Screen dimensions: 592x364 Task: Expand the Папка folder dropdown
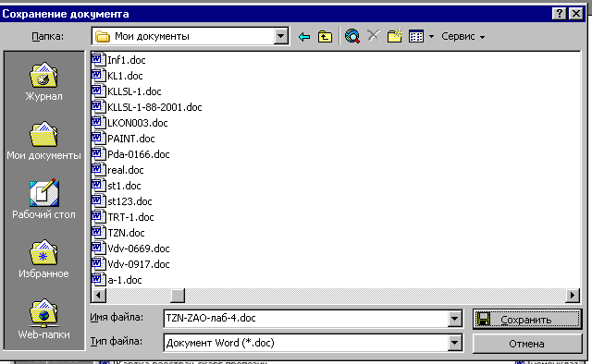tap(280, 36)
